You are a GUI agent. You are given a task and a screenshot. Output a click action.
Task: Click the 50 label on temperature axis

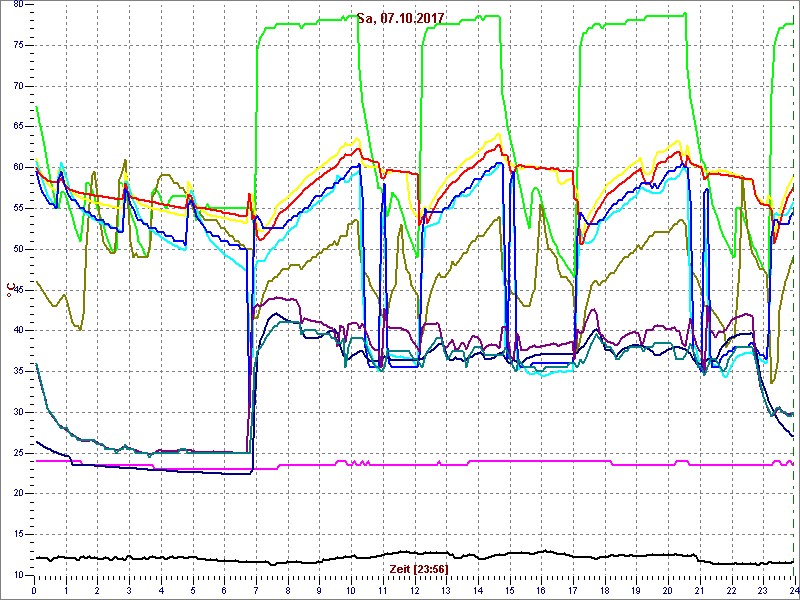click(x=16, y=249)
